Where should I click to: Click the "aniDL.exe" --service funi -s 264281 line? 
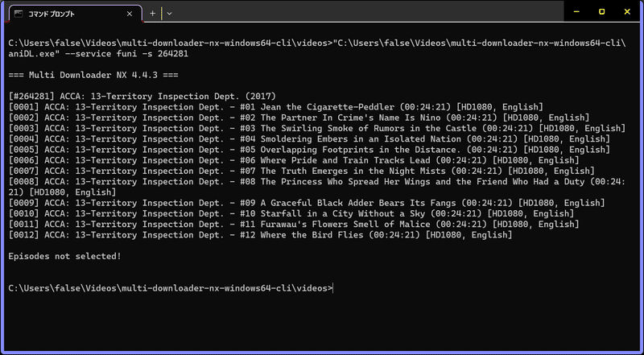pyautogui.click(x=98, y=54)
